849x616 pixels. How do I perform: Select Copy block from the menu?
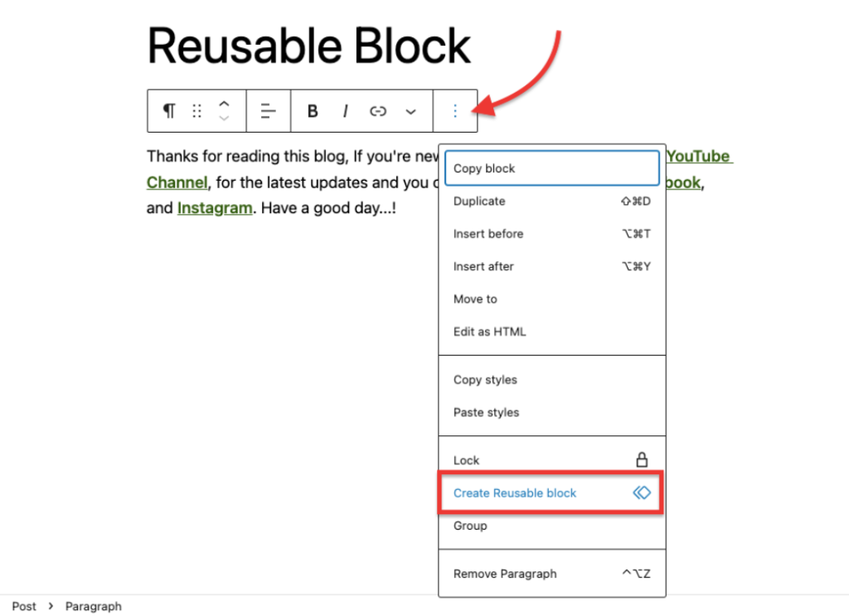pos(551,168)
